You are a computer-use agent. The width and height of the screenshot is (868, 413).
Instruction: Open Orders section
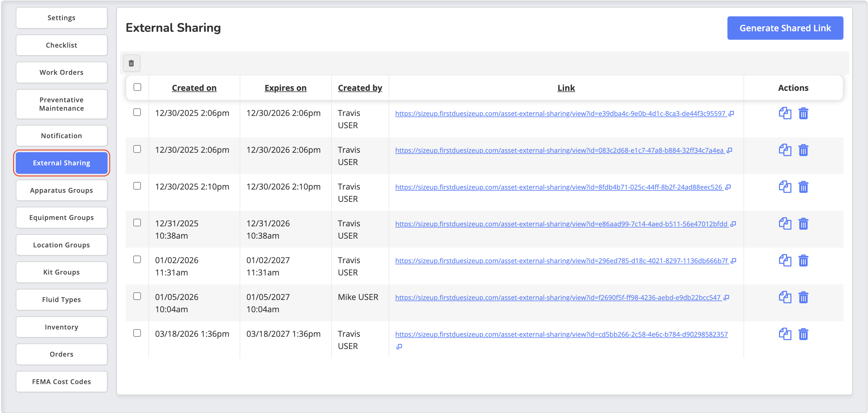click(x=62, y=354)
